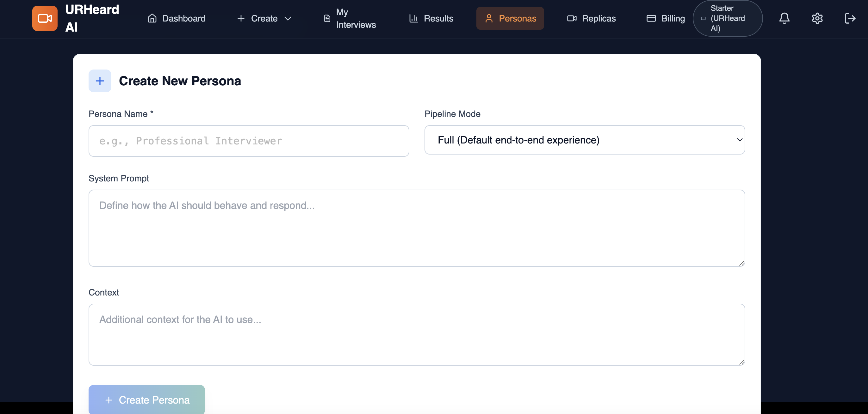Viewport: 868px width, 414px height.
Task: Click inside the System Prompt textarea
Action: tap(417, 228)
